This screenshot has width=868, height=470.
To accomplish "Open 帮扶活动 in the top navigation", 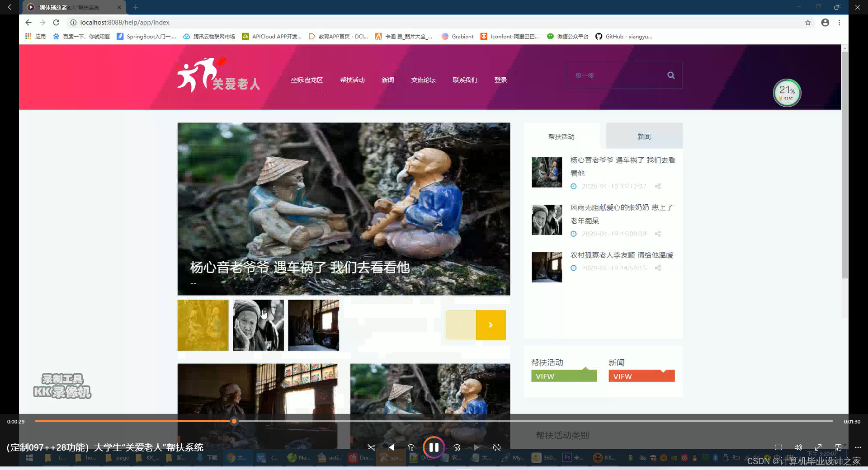I will tap(352, 80).
